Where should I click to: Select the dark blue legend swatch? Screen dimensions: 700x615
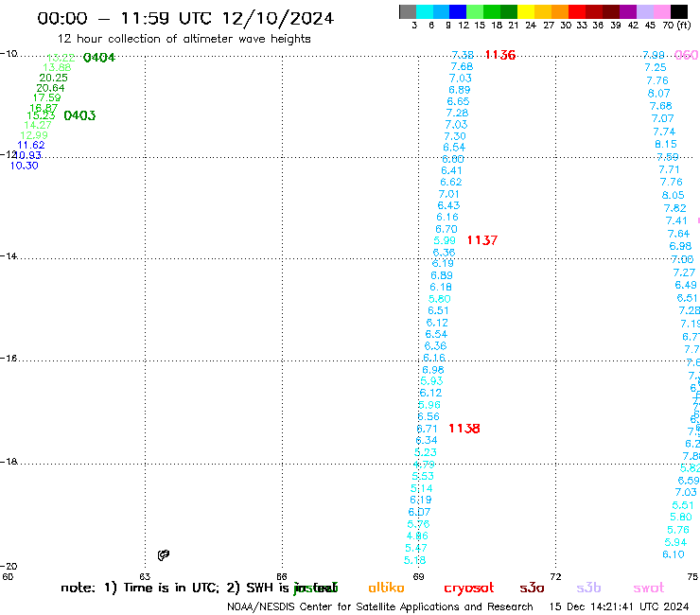tap(458, 11)
